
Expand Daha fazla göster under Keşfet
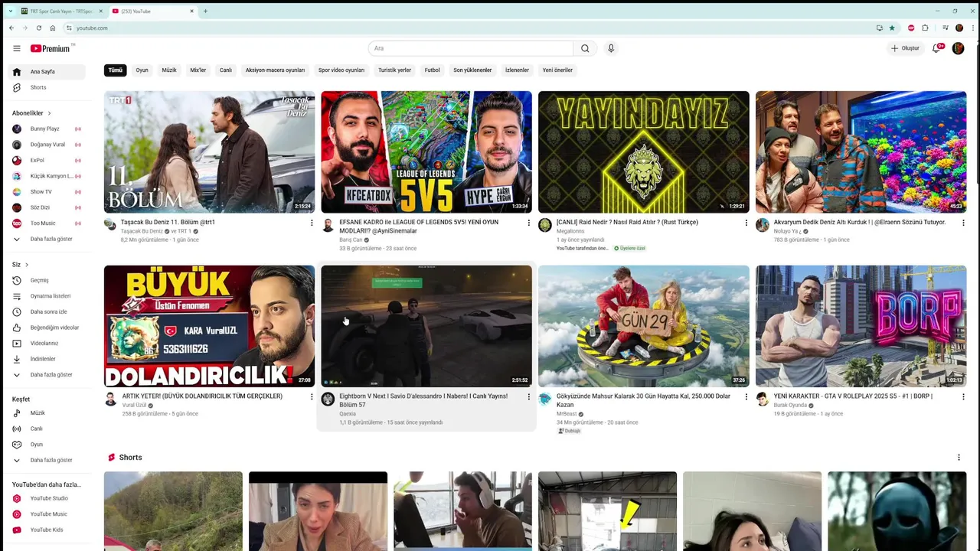coord(47,460)
